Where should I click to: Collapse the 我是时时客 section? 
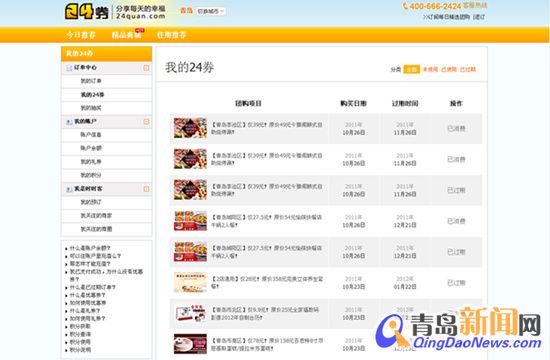(146, 189)
